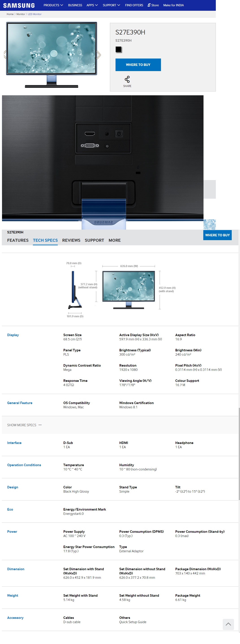Collapse the Show More Specs section

pyautogui.click(x=24, y=425)
